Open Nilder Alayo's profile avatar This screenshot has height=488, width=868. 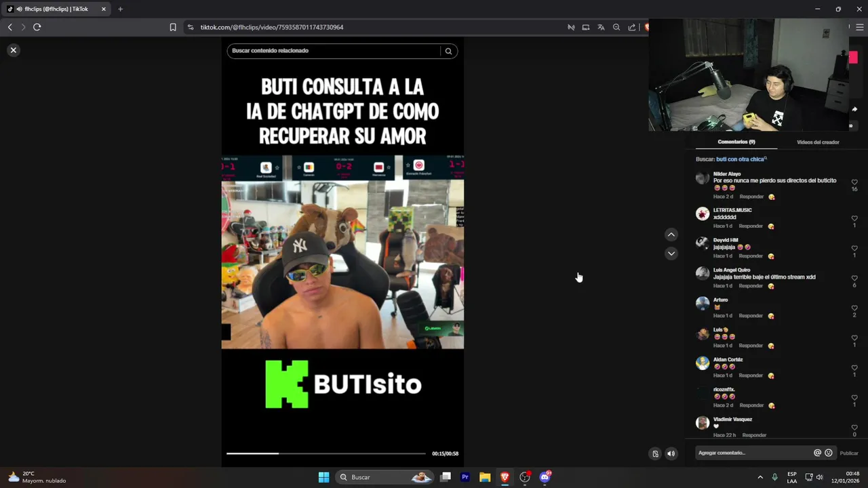point(703,178)
